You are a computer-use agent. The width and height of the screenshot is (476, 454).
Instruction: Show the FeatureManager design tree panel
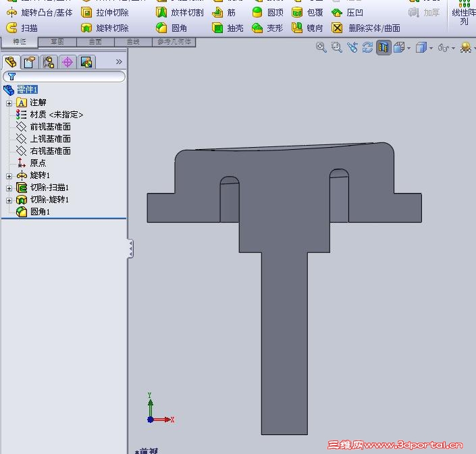click(11, 62)
